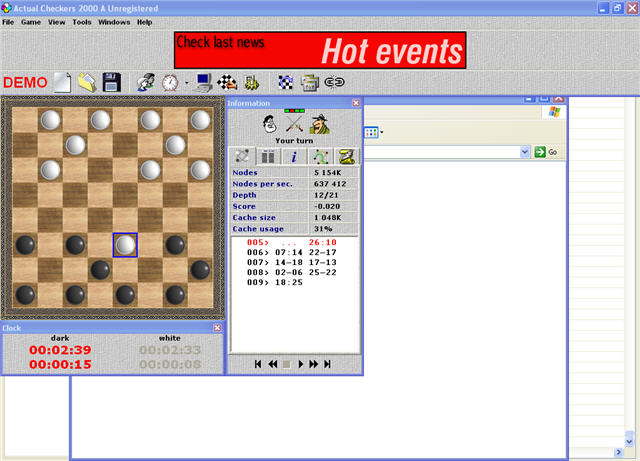The image size is (640, 461).
Task: Jump to the last move in playback
Action: coord(327,364)
